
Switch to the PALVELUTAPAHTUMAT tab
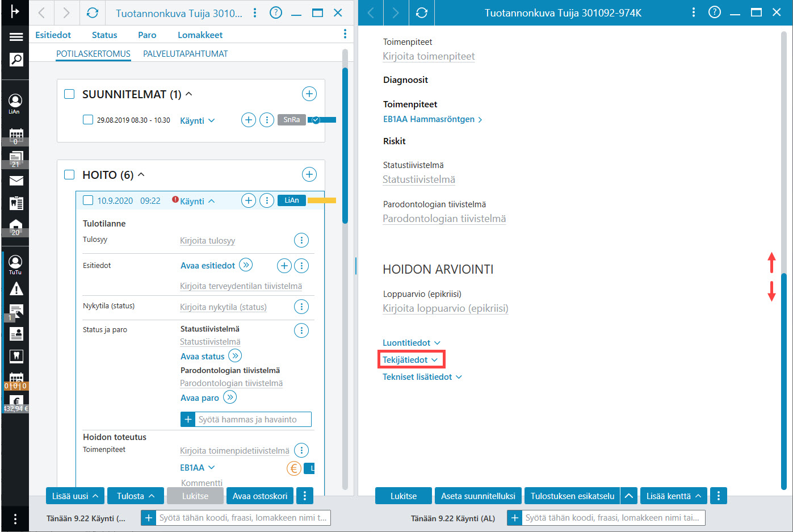pos(185,54)
